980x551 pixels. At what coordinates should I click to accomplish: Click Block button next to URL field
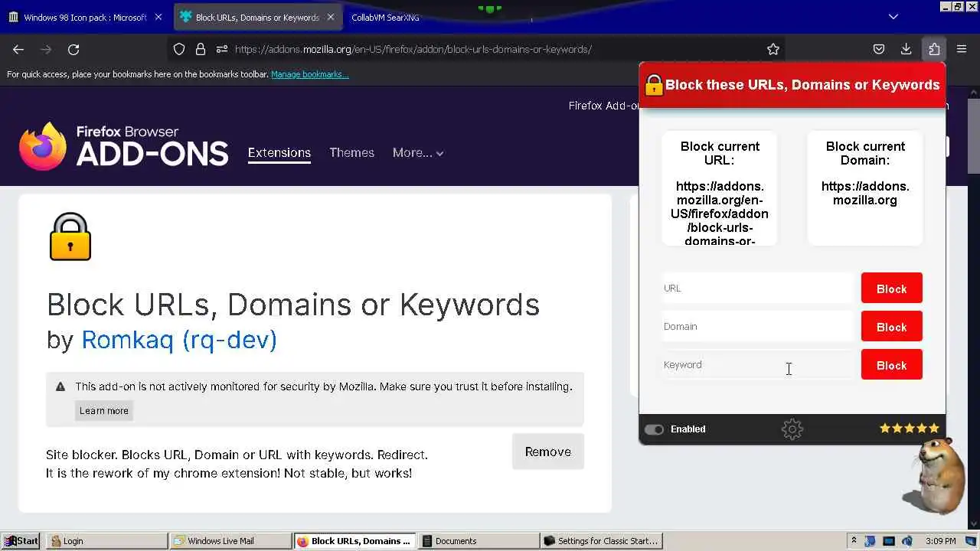click(891, 289)
